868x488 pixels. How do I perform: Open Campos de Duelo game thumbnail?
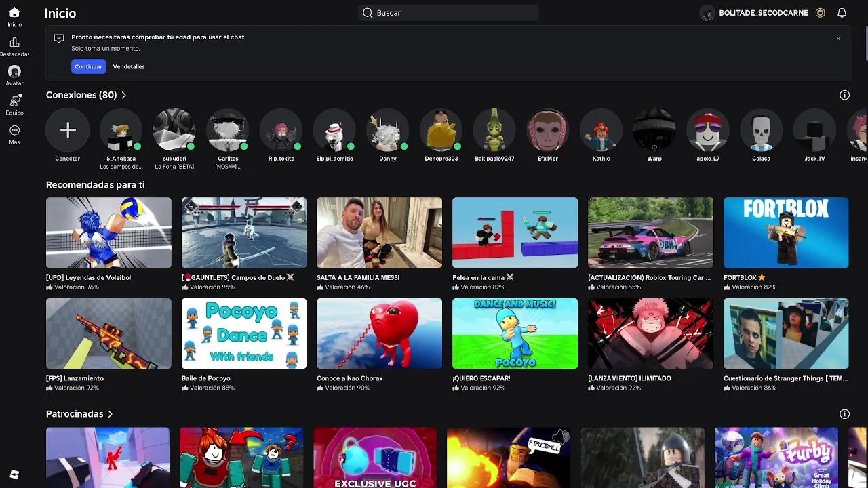pyautogui.click(x=244, y=232)
